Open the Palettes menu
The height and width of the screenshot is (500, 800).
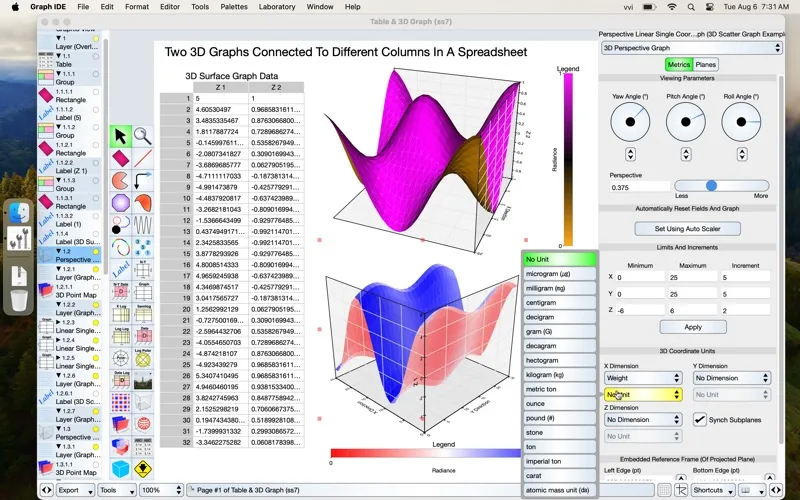pyautogui.click(x=234, y=7)
